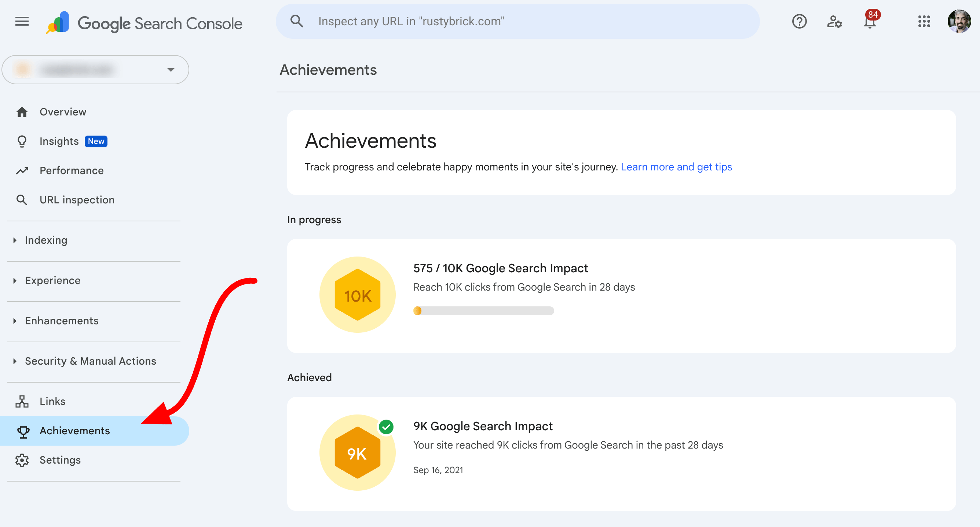Click the Performance trend icon

tap(22, 170)
